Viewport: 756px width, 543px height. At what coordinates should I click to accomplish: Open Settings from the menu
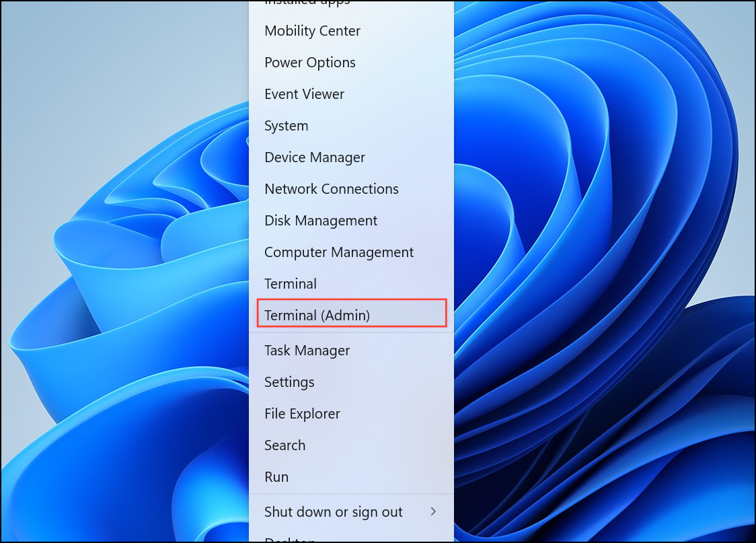coord(289,382)
